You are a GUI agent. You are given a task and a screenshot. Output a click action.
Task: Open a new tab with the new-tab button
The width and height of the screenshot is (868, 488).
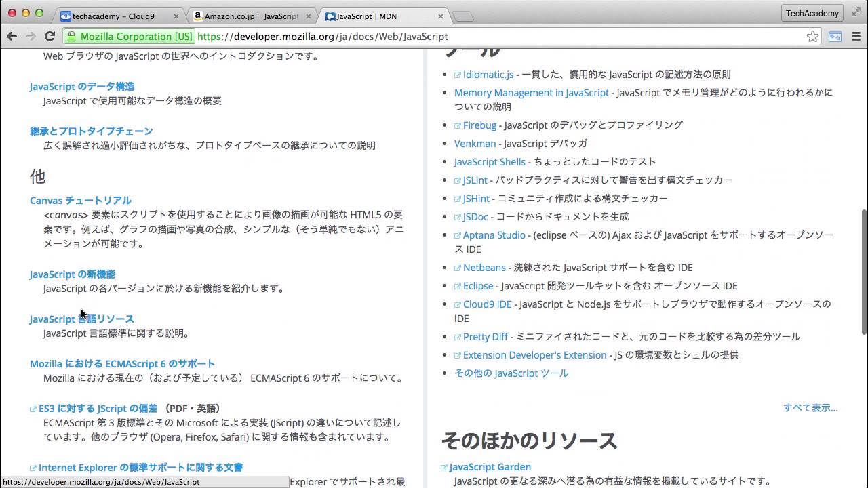point(463,16)
